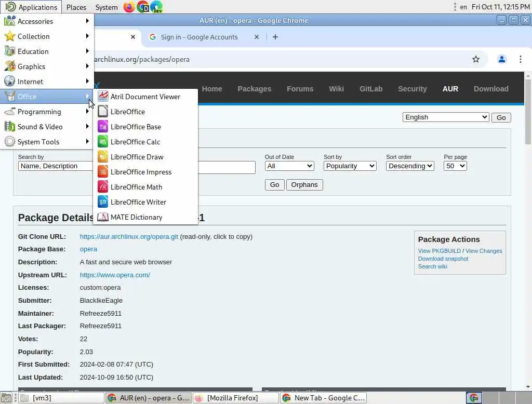Viewport: 532px width, 404px height.
Task: Click the keywords search input field
Action: 227,167
